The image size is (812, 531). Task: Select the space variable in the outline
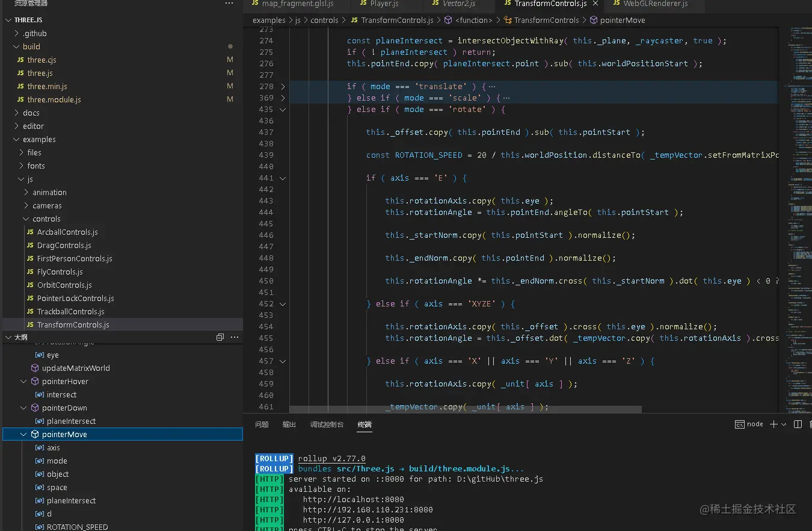(x=123, y=487)
